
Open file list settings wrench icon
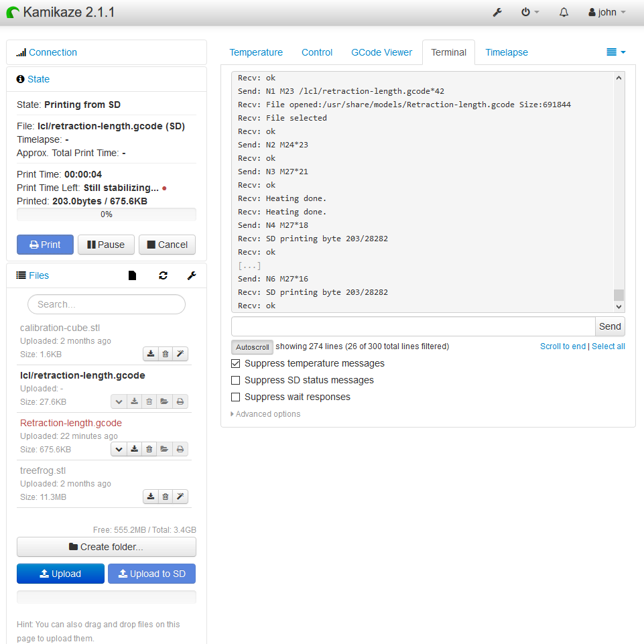pyautogui.click(x=192, y=275)
